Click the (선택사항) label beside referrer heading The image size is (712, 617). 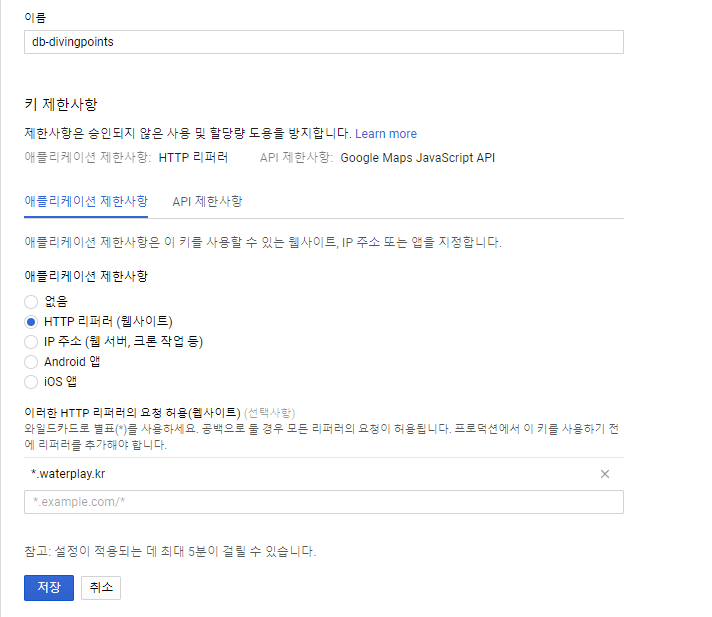(x=269, y=413)
